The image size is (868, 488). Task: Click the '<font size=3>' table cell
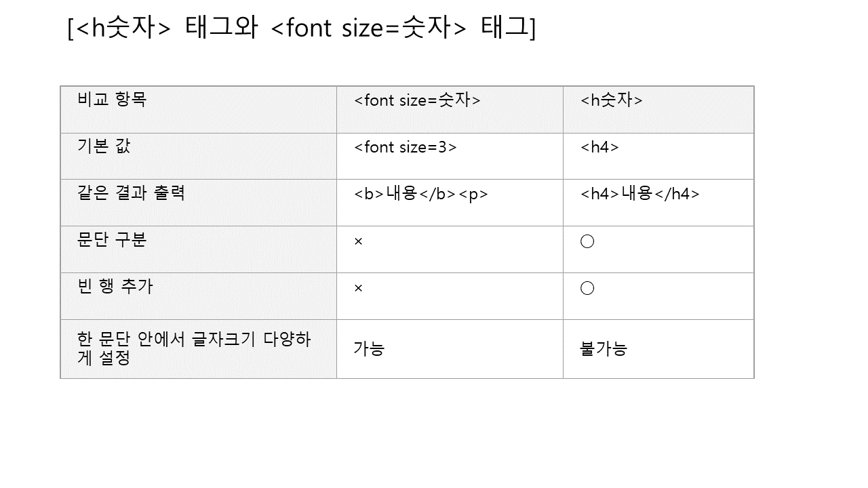pyautogui.click(x=406, y=147)
